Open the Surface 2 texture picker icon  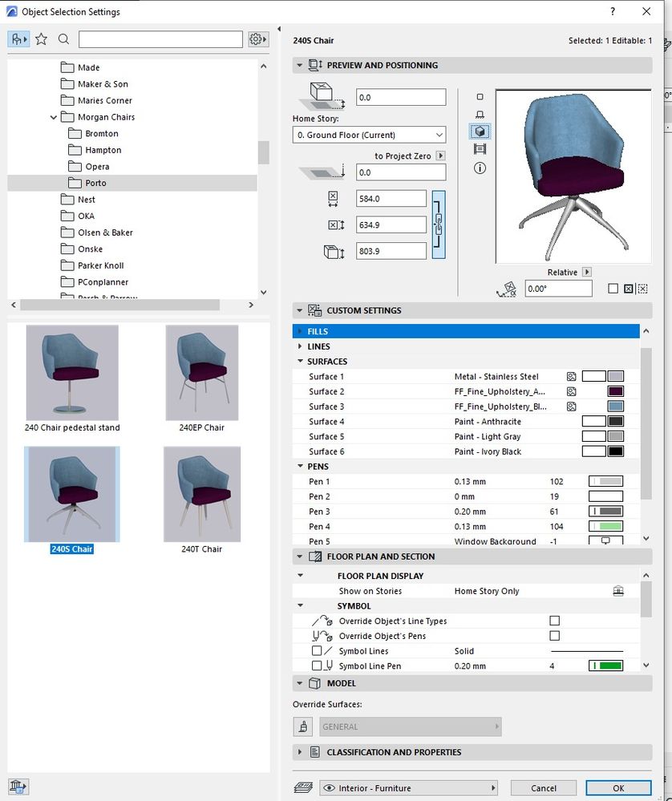pos(571,392)
